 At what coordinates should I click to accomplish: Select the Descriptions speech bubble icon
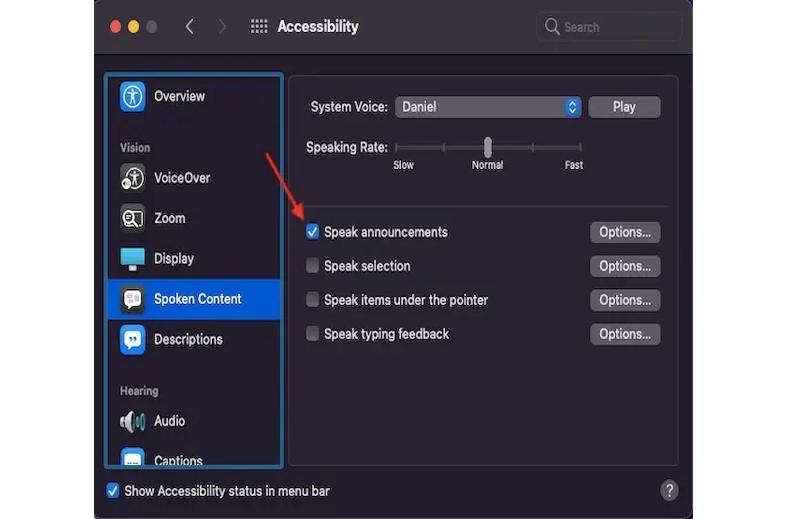pyautogui.click(x=133, y=340)
